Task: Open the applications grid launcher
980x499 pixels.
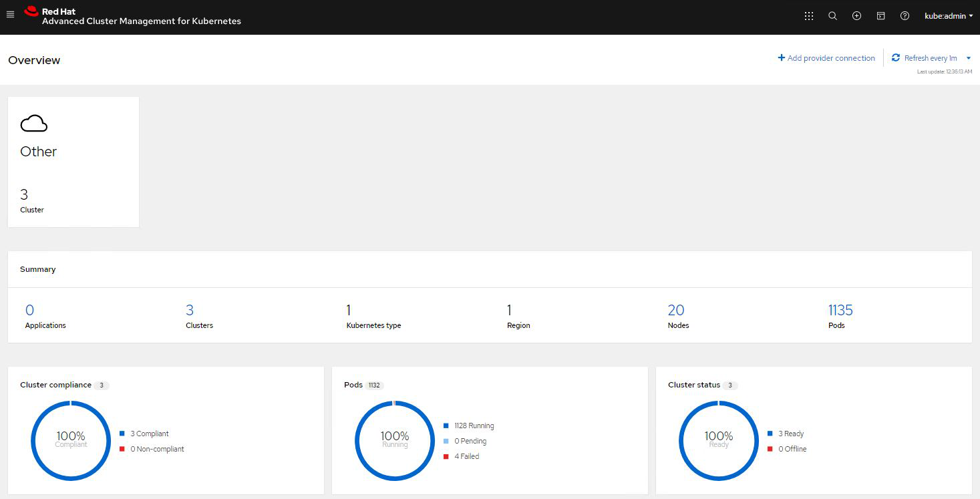Action: 808,16
